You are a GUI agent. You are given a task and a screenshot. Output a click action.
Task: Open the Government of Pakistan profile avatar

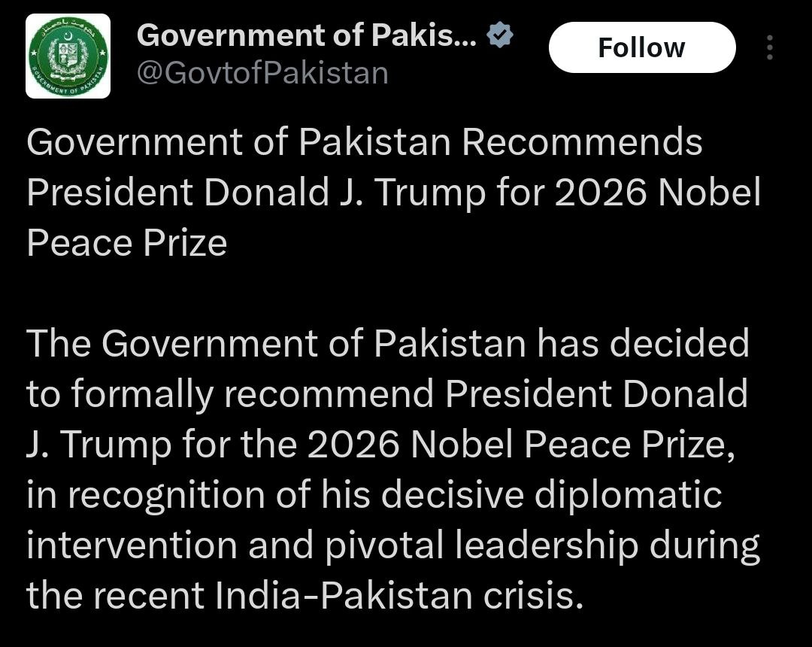click(x=68, y=56)
